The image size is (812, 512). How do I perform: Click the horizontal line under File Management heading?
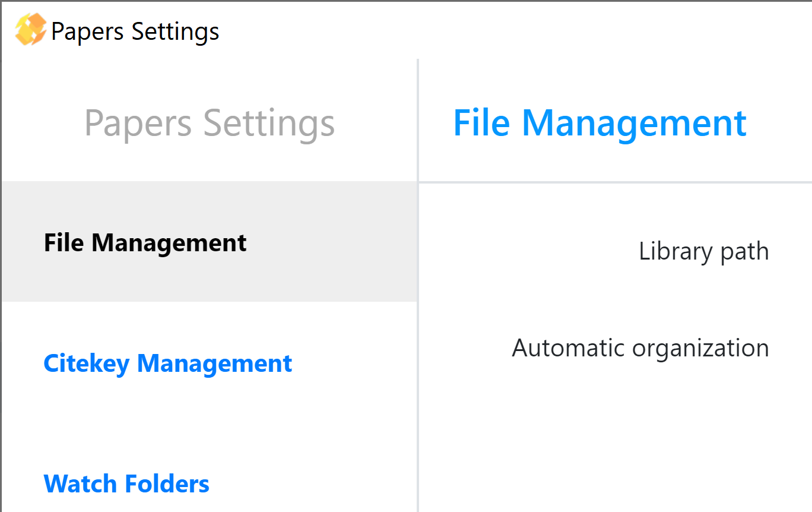tap(615, 182)
